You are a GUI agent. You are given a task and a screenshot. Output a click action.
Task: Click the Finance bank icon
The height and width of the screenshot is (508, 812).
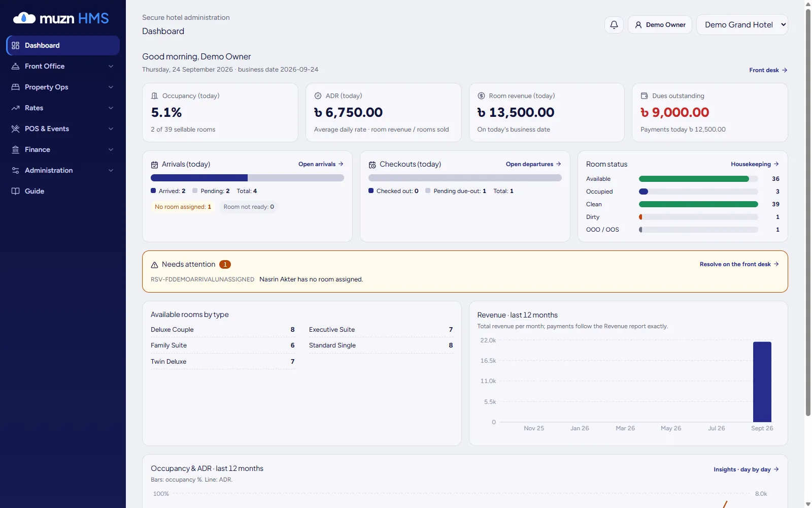(x=15, y=149)
